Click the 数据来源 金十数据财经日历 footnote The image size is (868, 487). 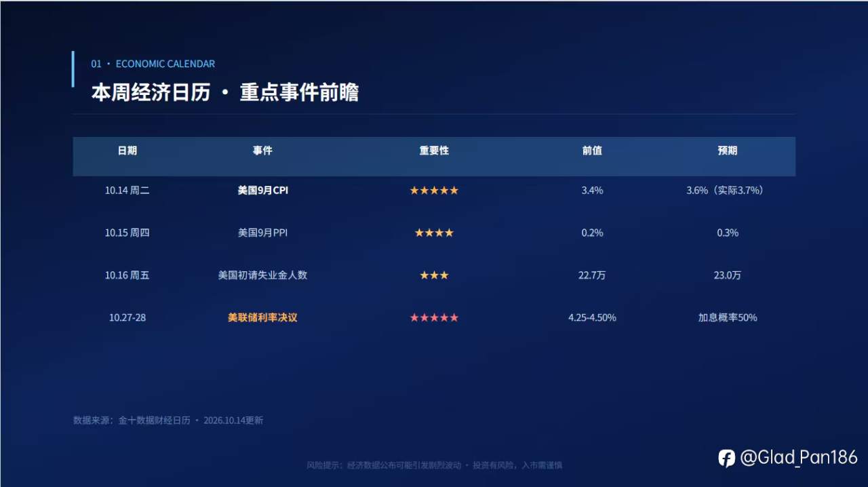point(168,421)
